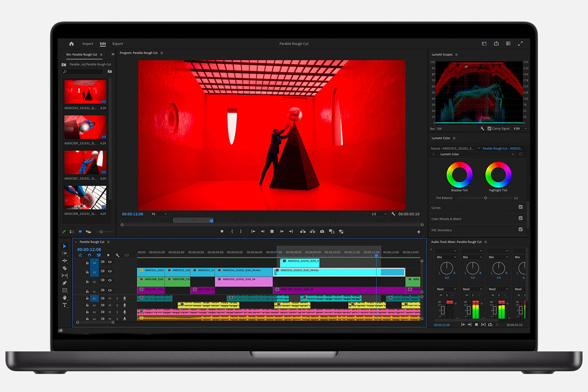Choose the Type tool

coord(65,305)
